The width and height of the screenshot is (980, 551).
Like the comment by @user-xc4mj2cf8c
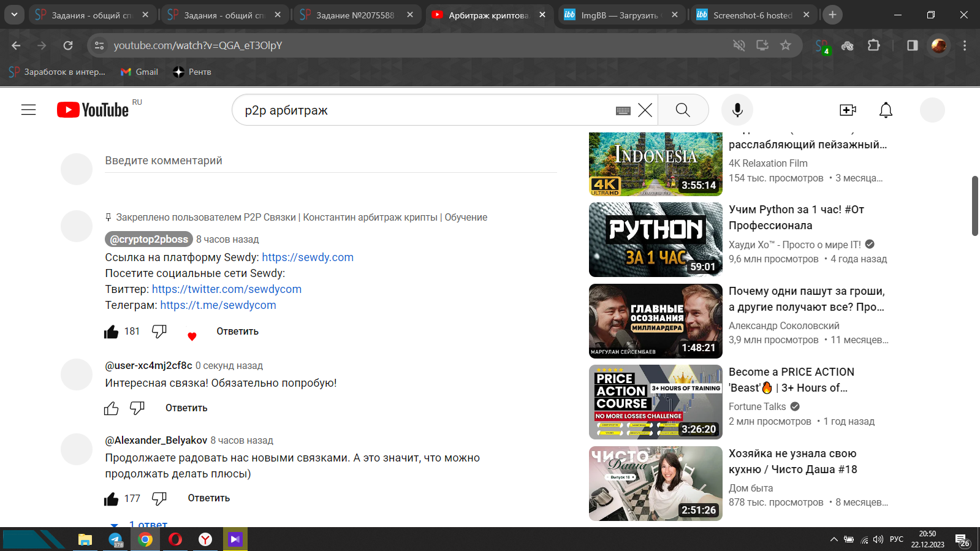coord(111,408)
